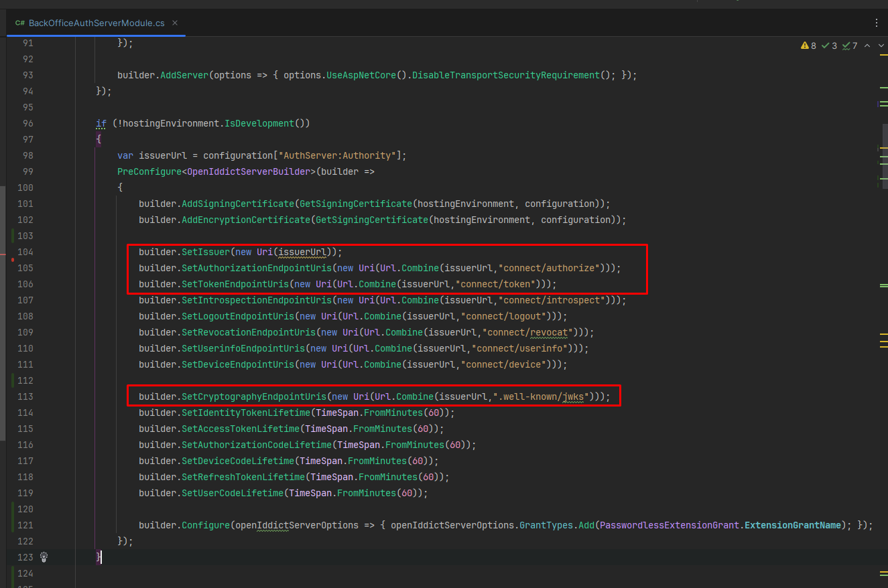The image size is (888, 588).
Task: Click the SetIssuer method call
Action: 206,252
